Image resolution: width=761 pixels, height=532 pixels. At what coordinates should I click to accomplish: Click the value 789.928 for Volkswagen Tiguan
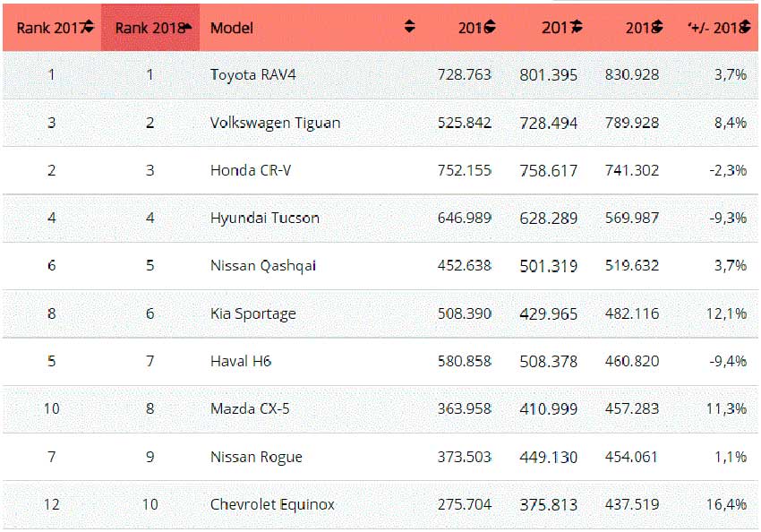point(632,123)
